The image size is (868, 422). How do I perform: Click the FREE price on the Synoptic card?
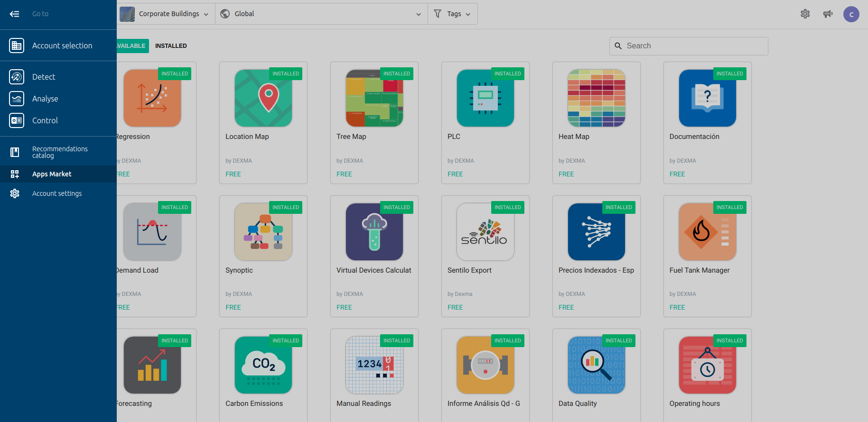click(233, 307)
